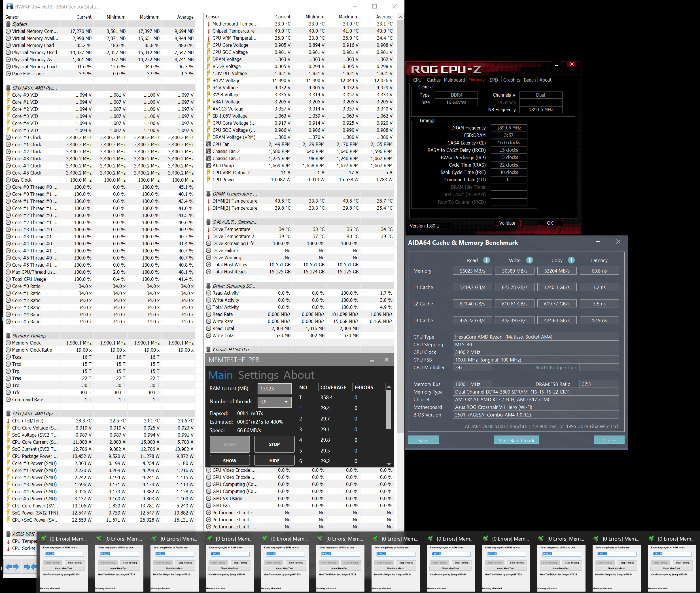Click the expand columns blue arrows icon

12,567
